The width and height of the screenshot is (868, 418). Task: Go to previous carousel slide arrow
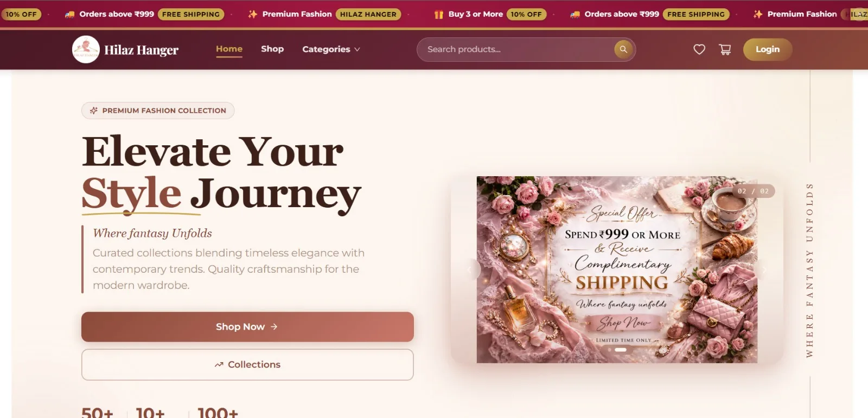pos(470,269)
